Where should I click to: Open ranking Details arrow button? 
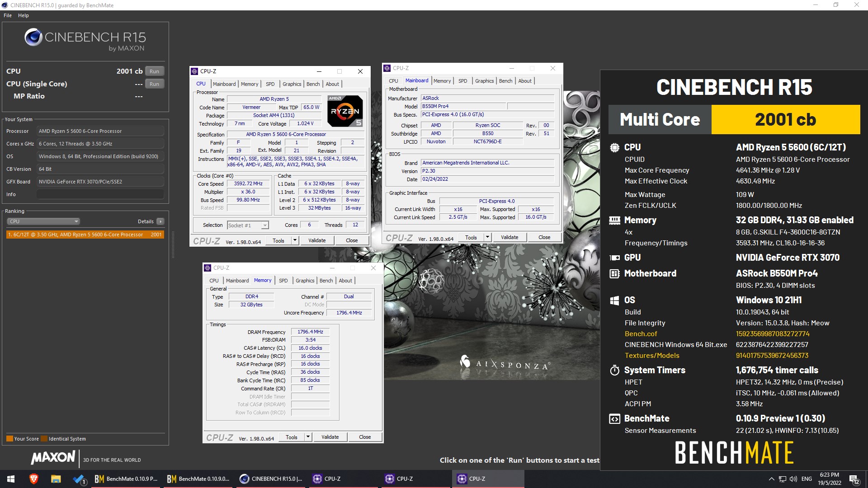[x=160, y=221]
